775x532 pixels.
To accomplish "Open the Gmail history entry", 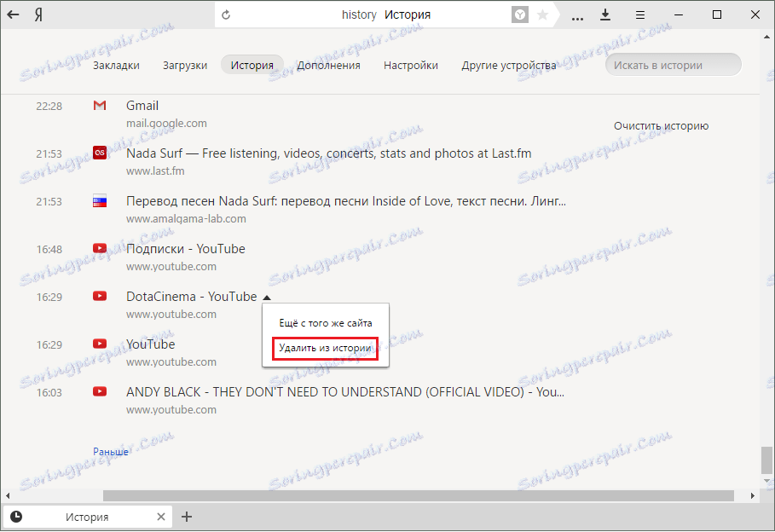I will pos(142,106).
